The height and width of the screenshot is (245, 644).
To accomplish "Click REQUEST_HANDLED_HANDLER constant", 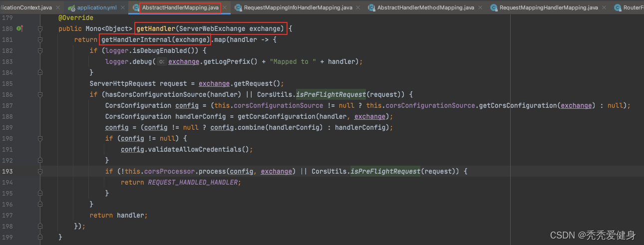I will pos(193,182).
